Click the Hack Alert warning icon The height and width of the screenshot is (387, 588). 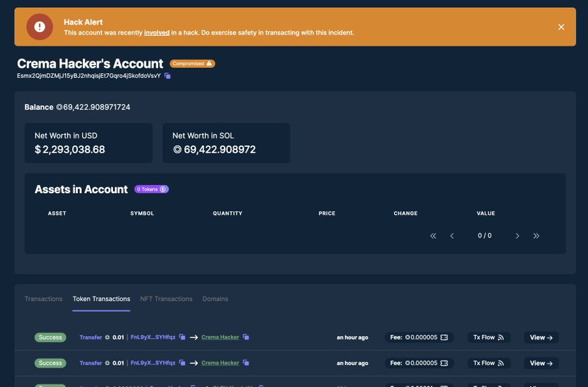click(39, 27)
